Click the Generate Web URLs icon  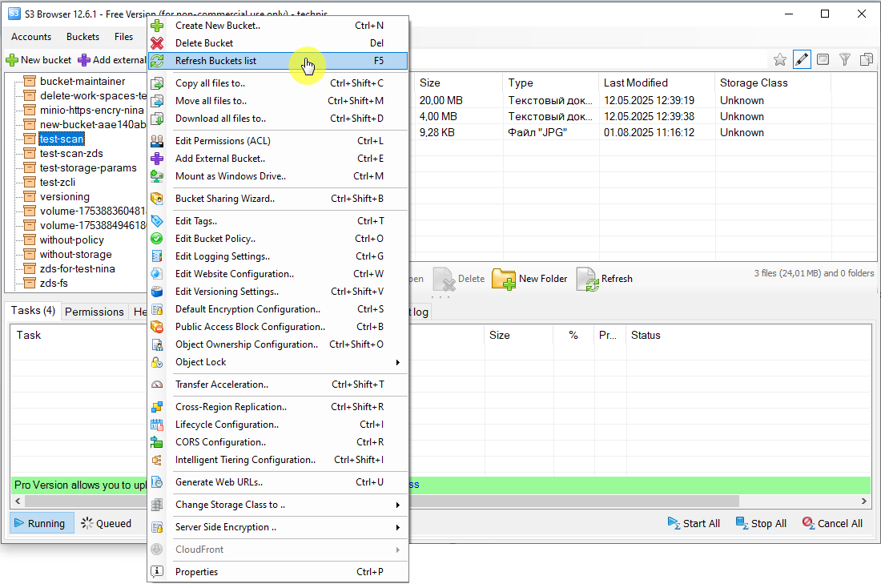pyautogui.click(x=157, y=482)
